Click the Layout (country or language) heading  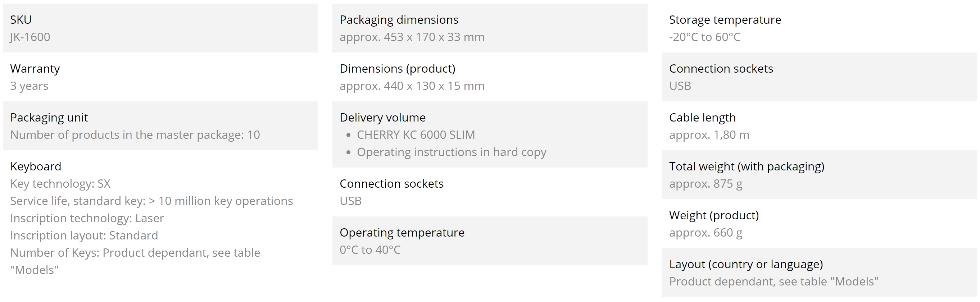point(746,264)
